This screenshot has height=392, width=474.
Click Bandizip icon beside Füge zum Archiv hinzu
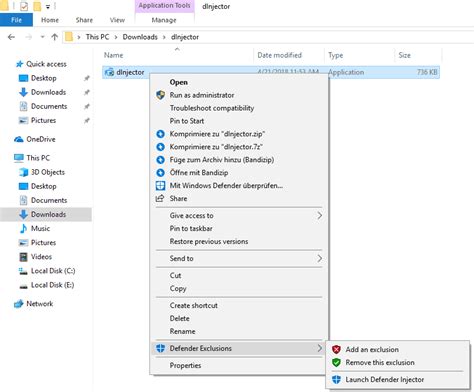[x=160, y=160]
